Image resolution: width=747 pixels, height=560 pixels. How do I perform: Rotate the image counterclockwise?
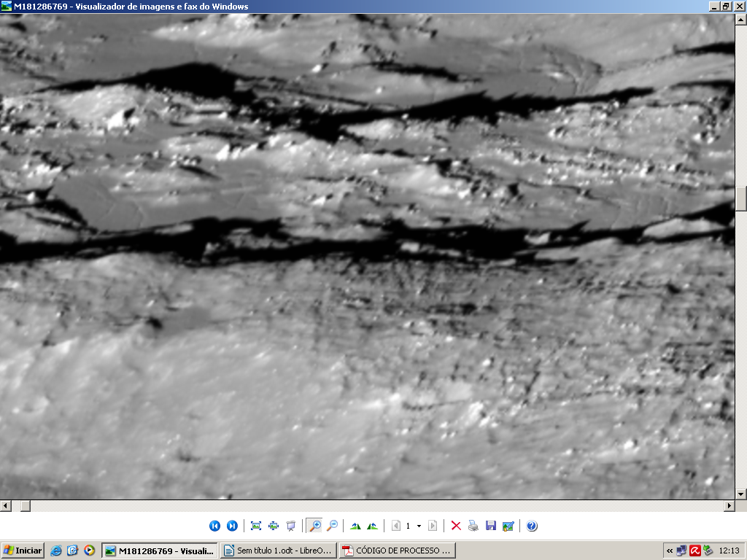coord(373,526)
